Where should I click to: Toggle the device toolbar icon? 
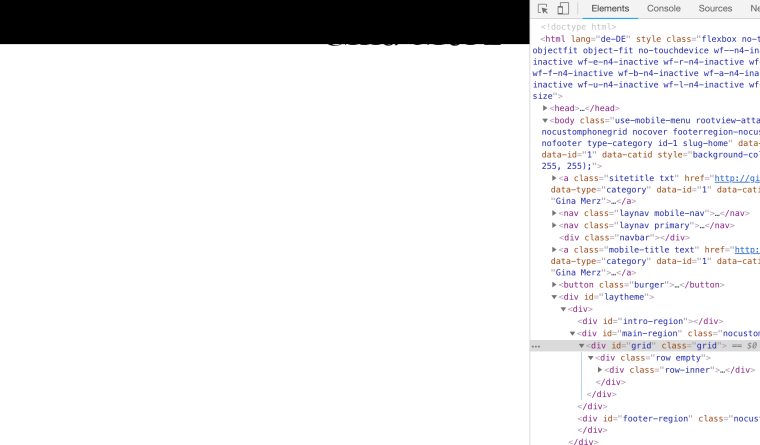[563, 9]
